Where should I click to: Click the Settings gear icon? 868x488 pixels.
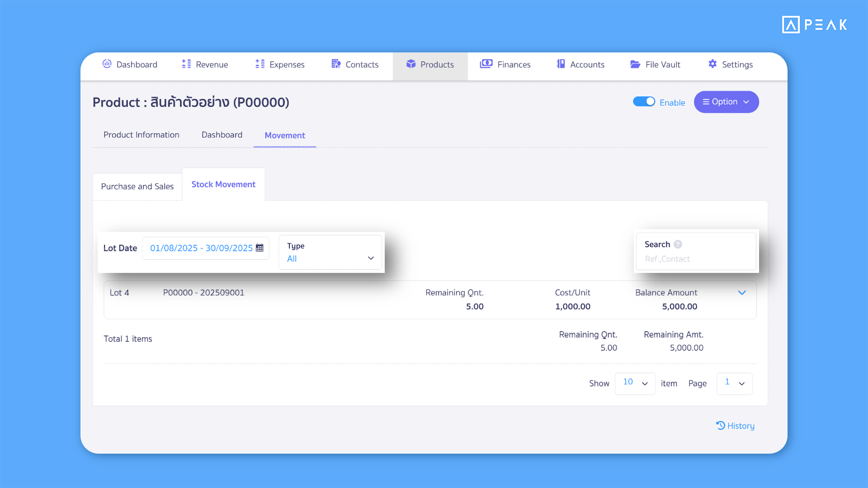[712, 64]
